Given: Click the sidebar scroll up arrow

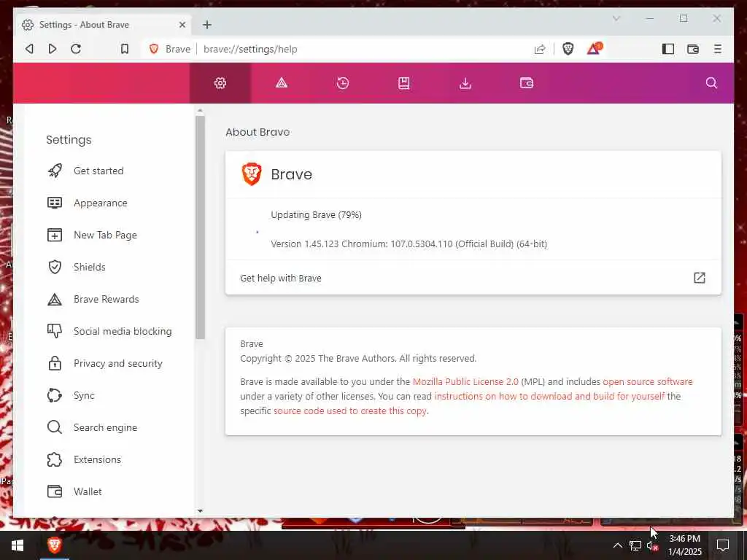Looking at the screenshot, I should pos(200,111).
